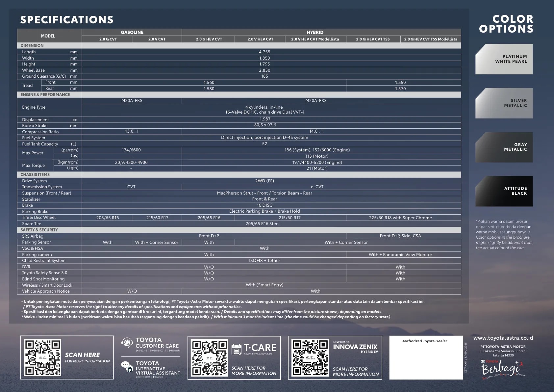This screenshot has width=554, height=392.
Task: Click the "Fuel System" row label
Action: [x=34, y=138]
